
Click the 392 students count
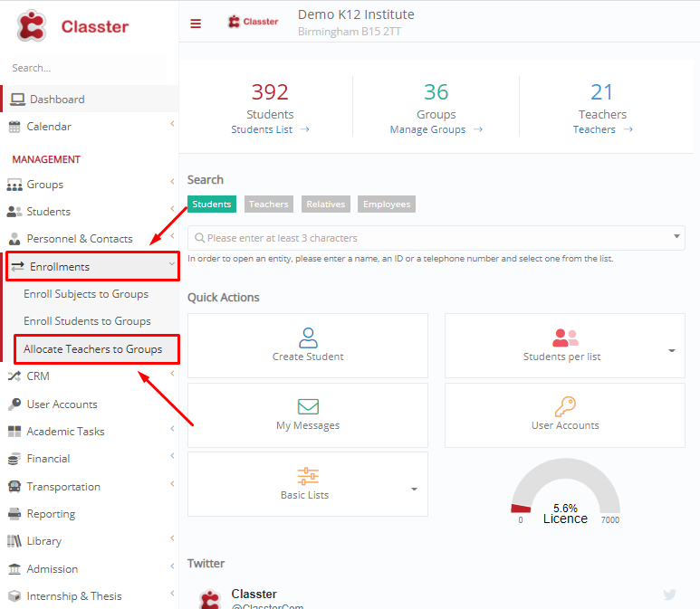[270, 92]
